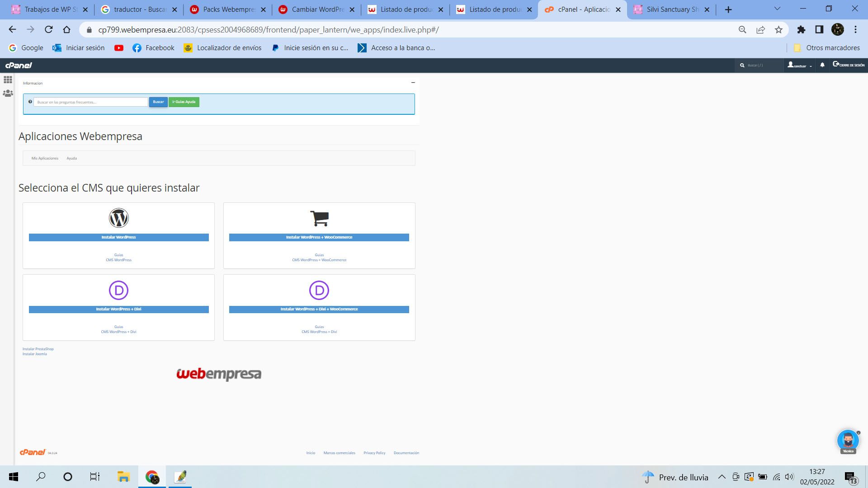
Task: Open the taskbar volume control
Action: pyautogui.click(x=789, y=477)
